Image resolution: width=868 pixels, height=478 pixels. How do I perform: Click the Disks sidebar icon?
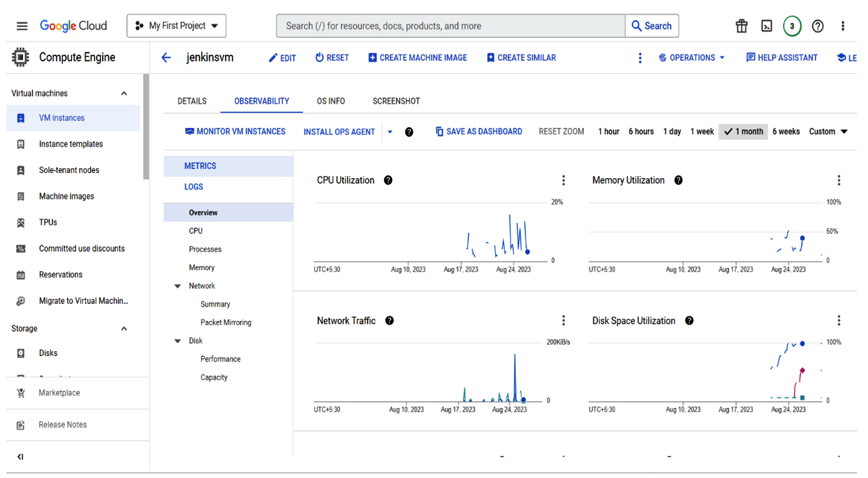(20, 353)
